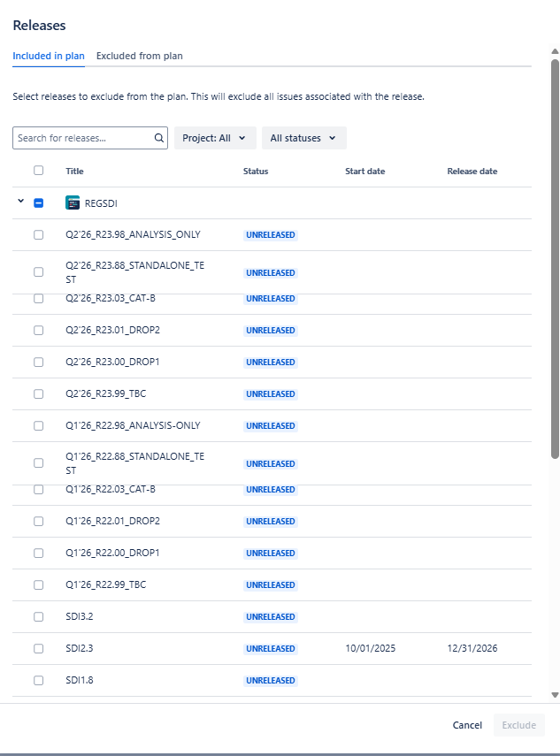Click the Q2'26_R23.99_TBC title
The width and height of the screenshot is (560, 756).
[105, 393]
